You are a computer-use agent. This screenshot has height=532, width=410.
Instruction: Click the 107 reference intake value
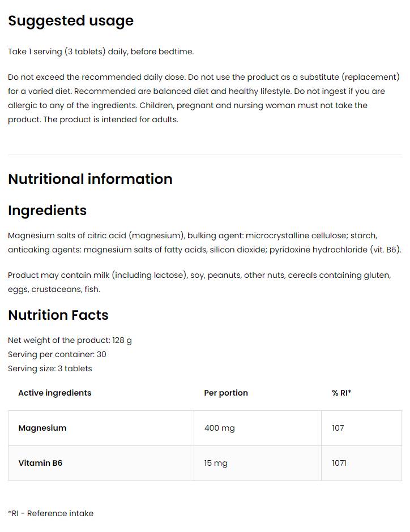pos(338,428)
